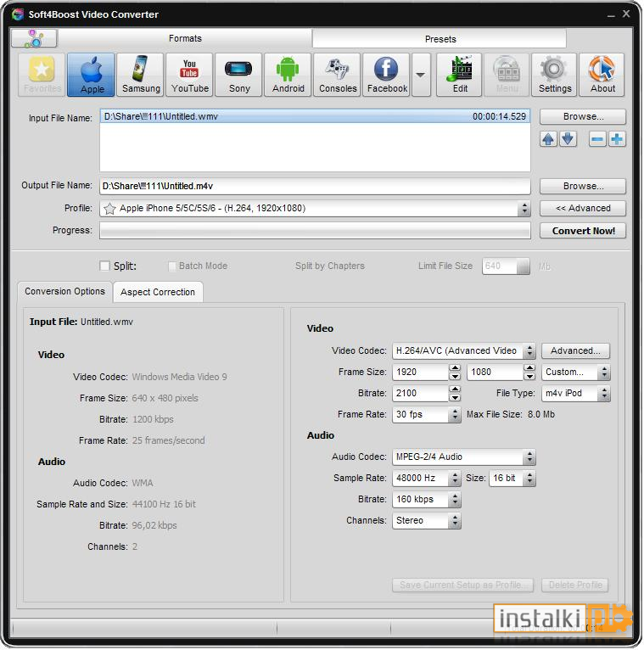Open the Conversion Options tab
The image size is (644, 650).
coord(64,291)
